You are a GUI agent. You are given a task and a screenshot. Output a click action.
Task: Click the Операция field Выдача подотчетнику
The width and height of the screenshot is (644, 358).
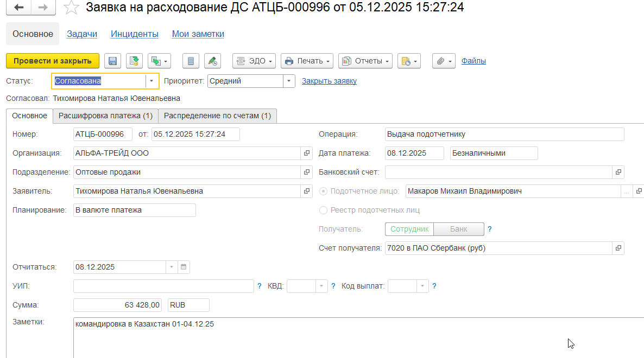click(504, 134)
